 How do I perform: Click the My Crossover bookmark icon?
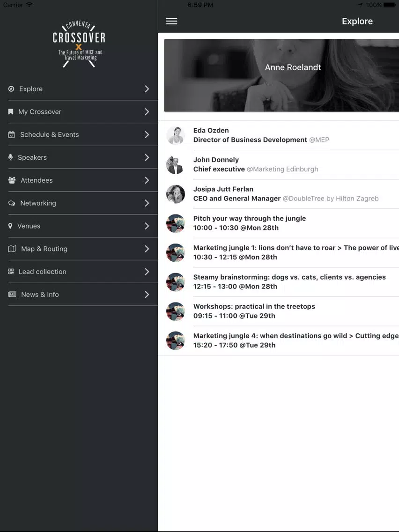[x=11, y=111]
